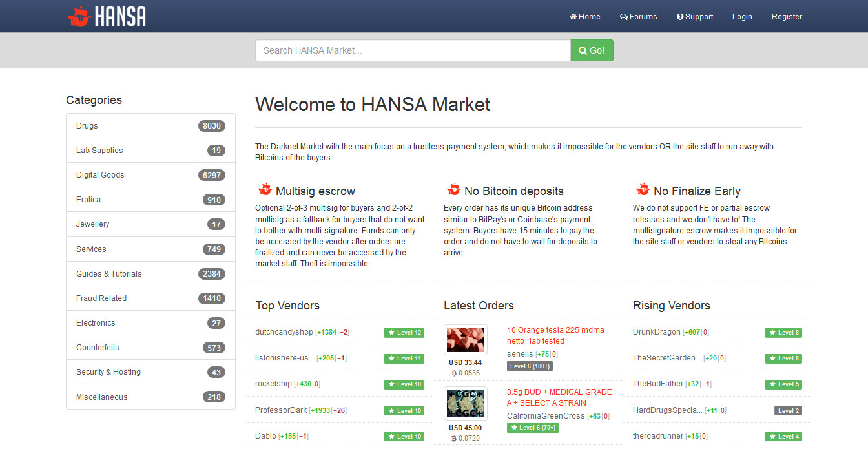
Task: Open rising vendor TheBudFather profile
Action: click(658, 384)
